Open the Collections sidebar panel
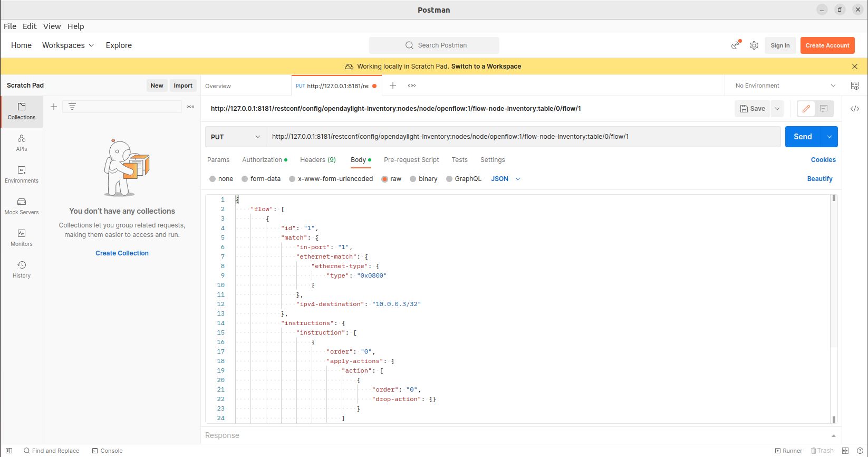This screenshot has height=457, width=868. point(22,111)
